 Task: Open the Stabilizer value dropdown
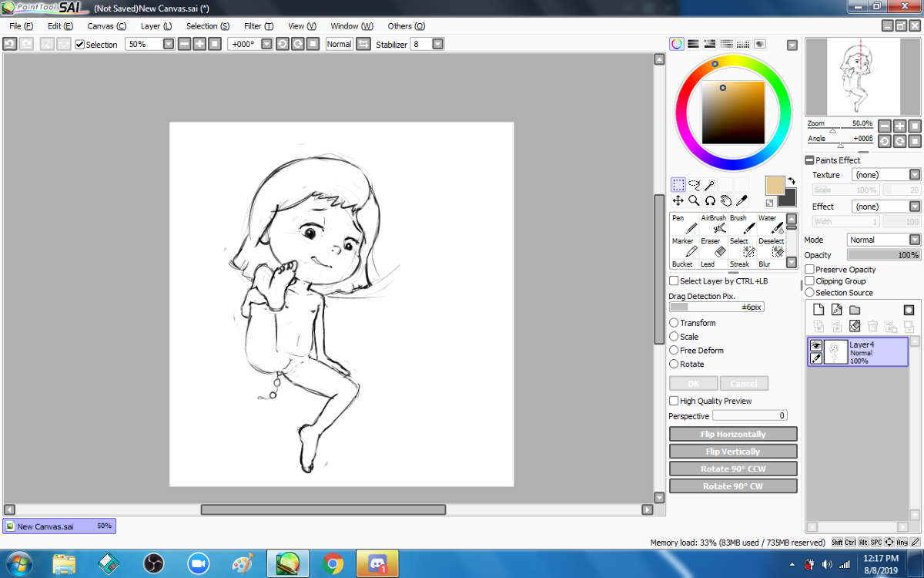coord(437,45)
